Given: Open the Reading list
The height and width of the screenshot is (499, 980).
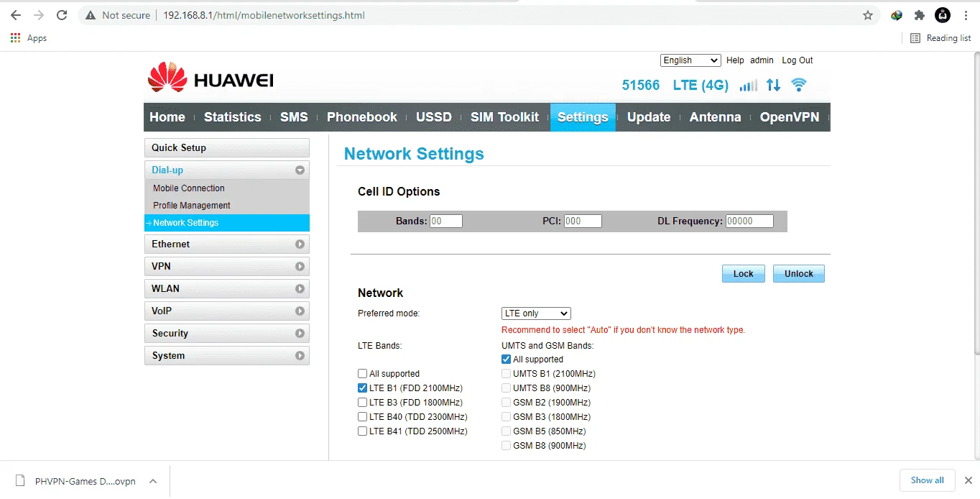Looking at the screenshot, I should 940,38.
